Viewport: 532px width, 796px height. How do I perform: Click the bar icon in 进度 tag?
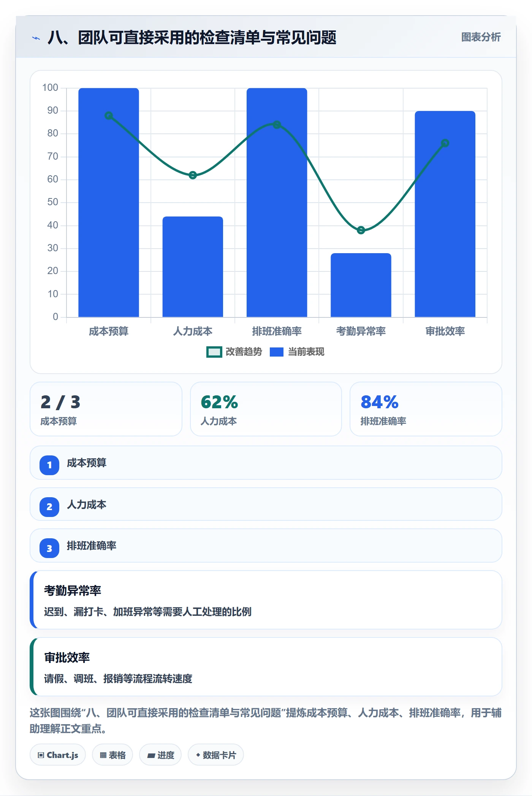151,756
